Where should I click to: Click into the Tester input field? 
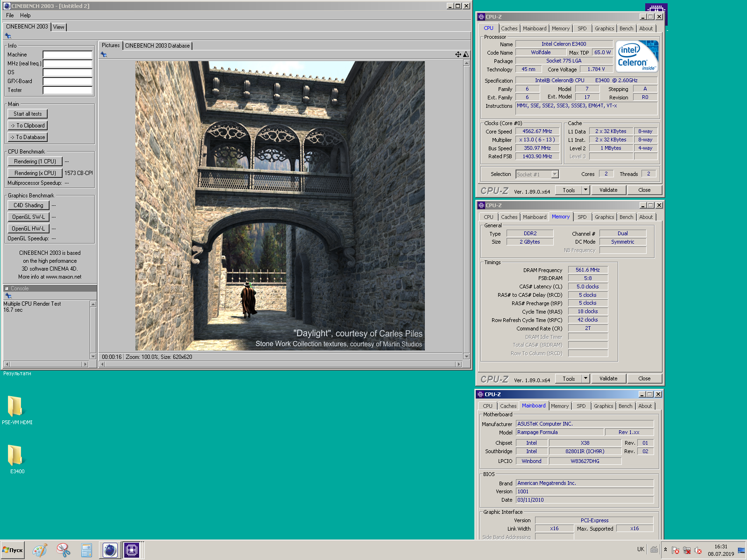[x=67, y=90]
